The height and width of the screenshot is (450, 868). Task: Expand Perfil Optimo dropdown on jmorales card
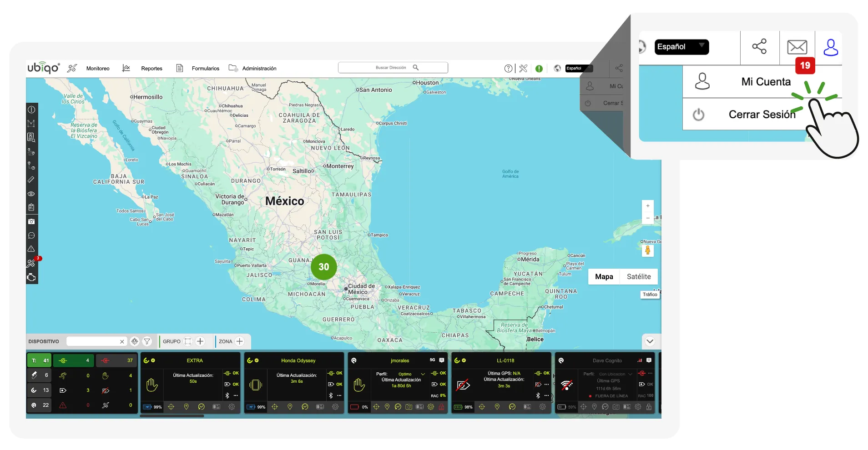pyautogui.click(x=423, y=374)
